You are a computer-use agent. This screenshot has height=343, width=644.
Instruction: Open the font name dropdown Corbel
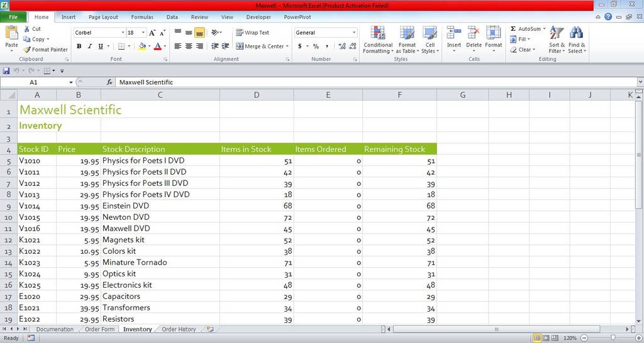point(123,33)
